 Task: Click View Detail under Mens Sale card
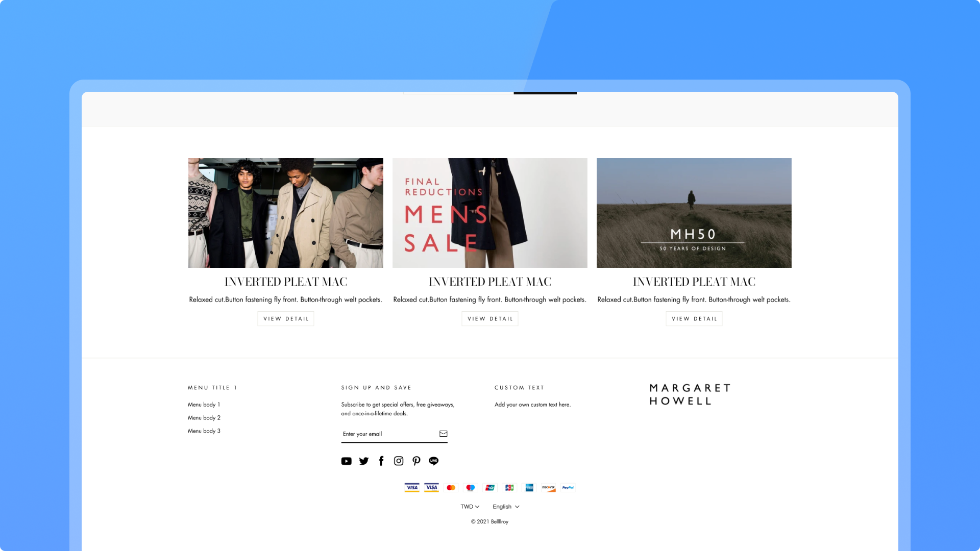(x=490, y=319)
